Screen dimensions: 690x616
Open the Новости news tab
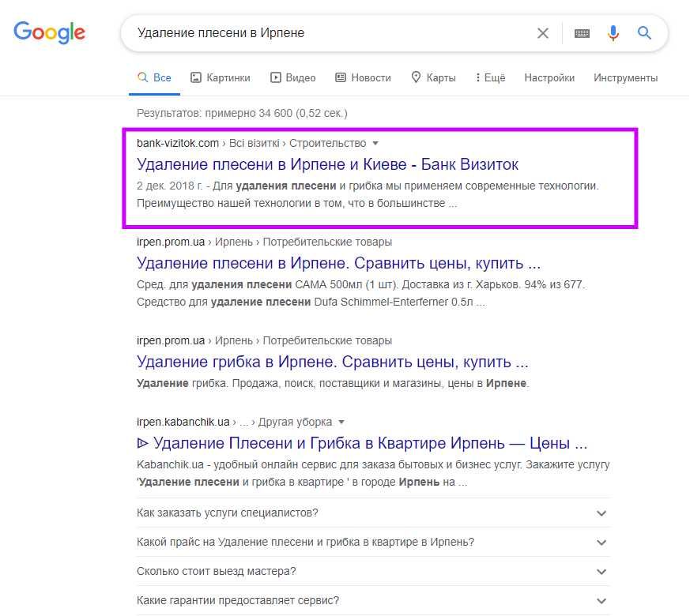(x=363, y=77)
